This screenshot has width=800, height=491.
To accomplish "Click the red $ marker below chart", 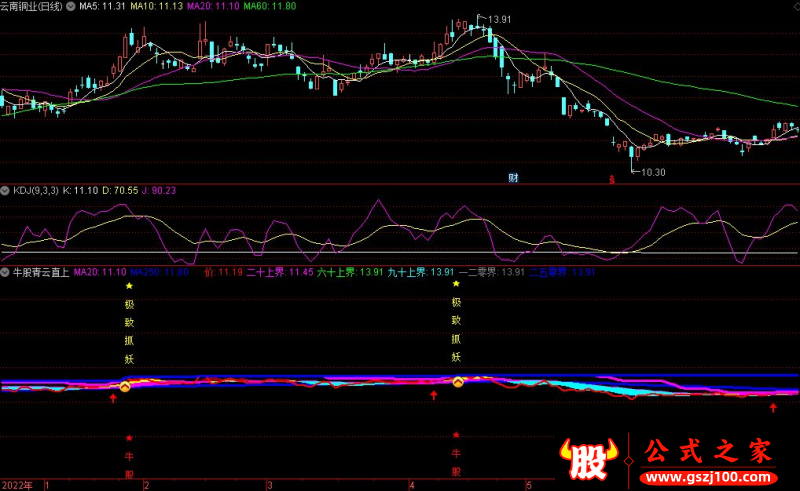I will (x=612, y=179).
